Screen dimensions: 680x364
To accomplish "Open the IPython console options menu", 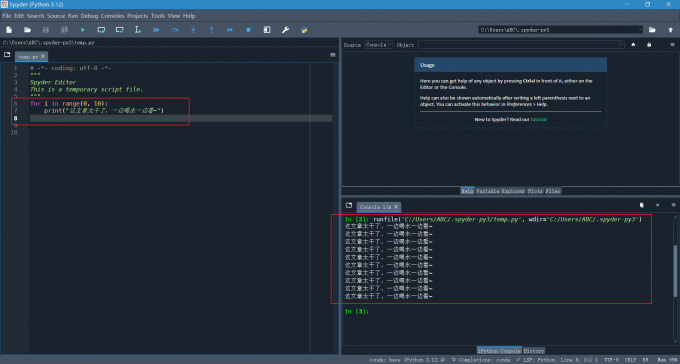I will point(673,205).
